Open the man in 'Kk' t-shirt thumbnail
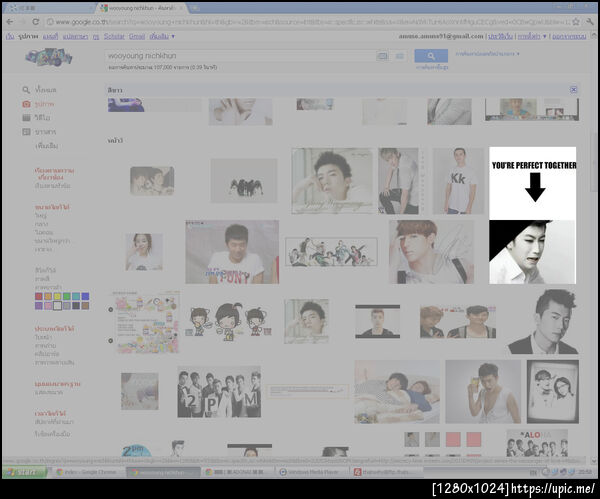Screen dimensions: 600x499 click(458, 181)
